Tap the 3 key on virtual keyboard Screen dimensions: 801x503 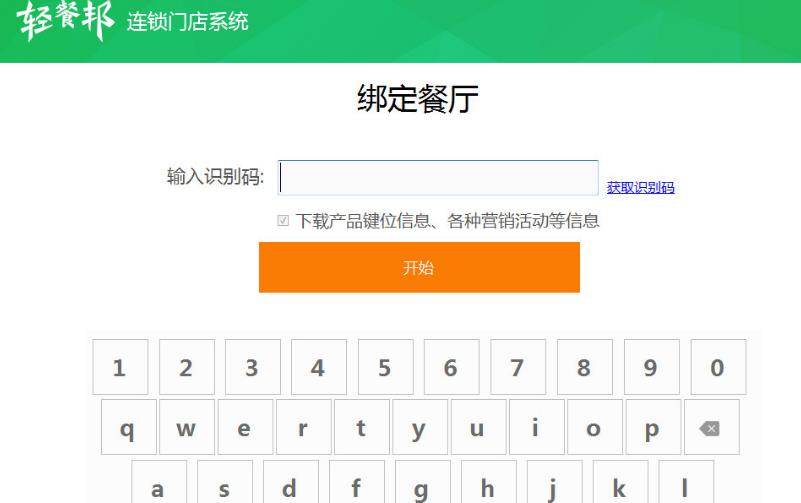tap(252, 368)
